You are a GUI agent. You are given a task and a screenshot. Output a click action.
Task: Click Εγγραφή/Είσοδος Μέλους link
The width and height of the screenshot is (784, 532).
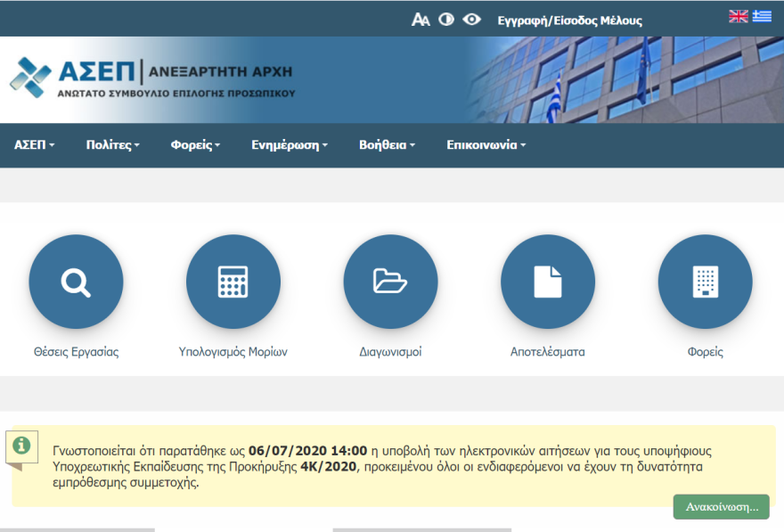pyautogui.click(x=569, y=20)
